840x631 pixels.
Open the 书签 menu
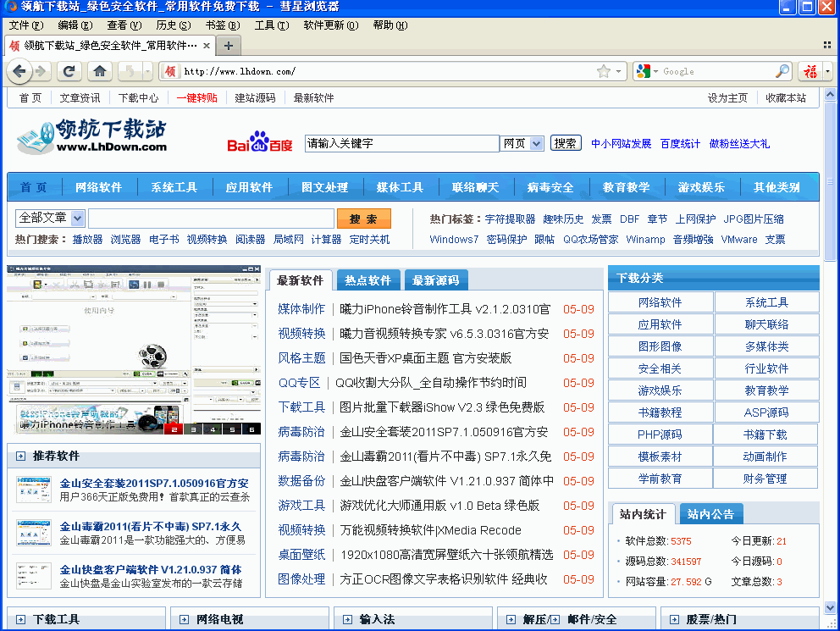tap(223, 25)
